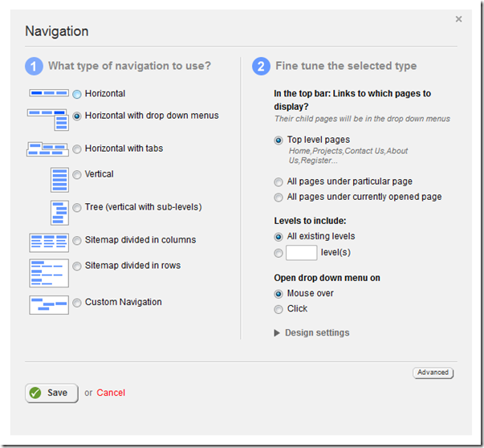Image resolution: width=484 pixels, height=448 pixels.
Task: Click inside the level(s) number field
Action: click(301, 253)
